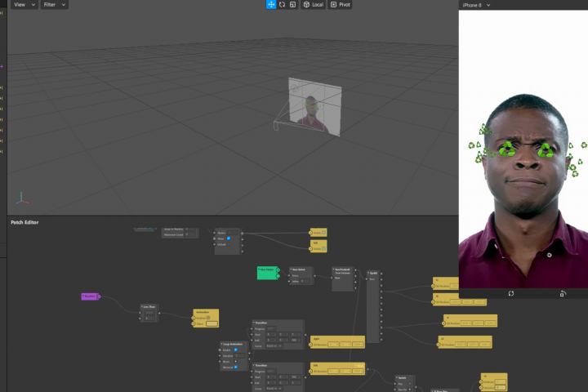Viewport: 588px width, 392px height.
Task: Restart the simulator preview
Action: pyautogui.click(x=510, y=293)
